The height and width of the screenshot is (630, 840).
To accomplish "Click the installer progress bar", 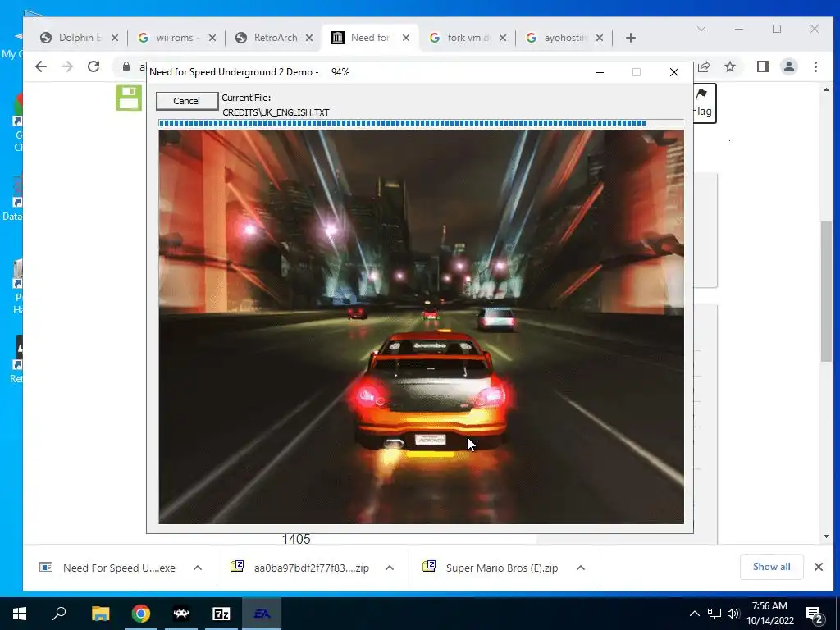I will [421, 123].
